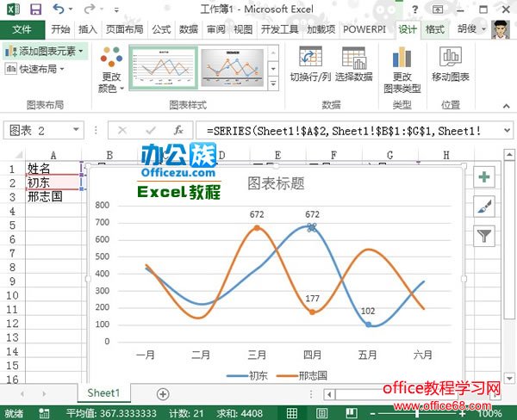The image size is (517, 420).
Task: Switch to Page Layout view icon
Action: (x=321, y=413)
